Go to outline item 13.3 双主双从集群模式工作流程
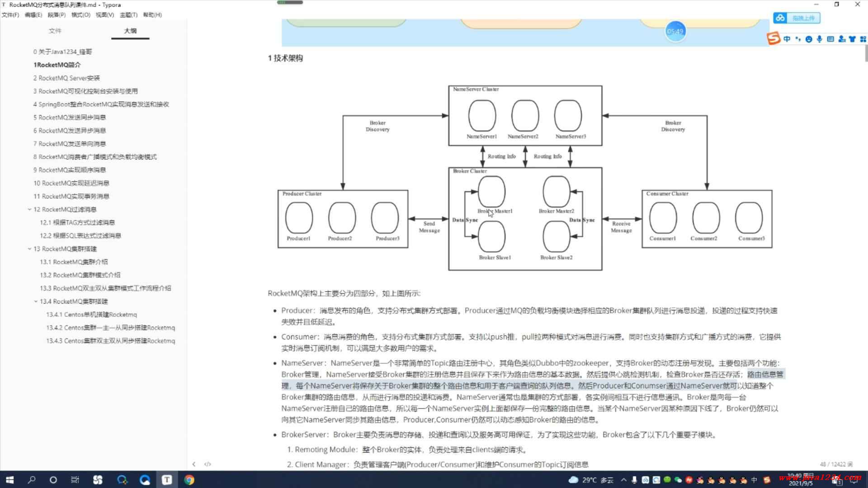Viewport: 868px width, 488px height. tap(105, 288)
